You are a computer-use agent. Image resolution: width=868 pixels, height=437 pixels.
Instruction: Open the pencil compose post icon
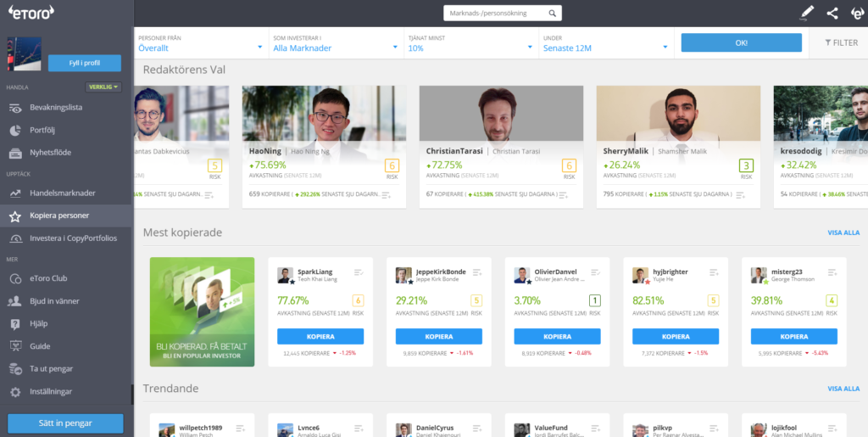(x=807, y=14)
